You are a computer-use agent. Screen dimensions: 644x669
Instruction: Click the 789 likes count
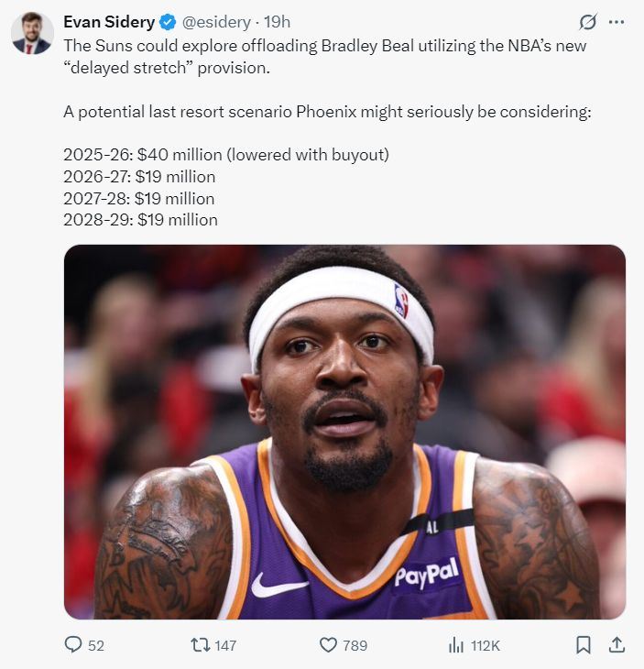(355, 645)
